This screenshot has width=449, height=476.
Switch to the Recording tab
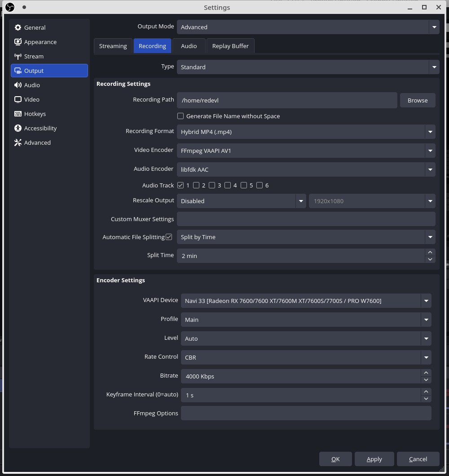pos(152,46)
